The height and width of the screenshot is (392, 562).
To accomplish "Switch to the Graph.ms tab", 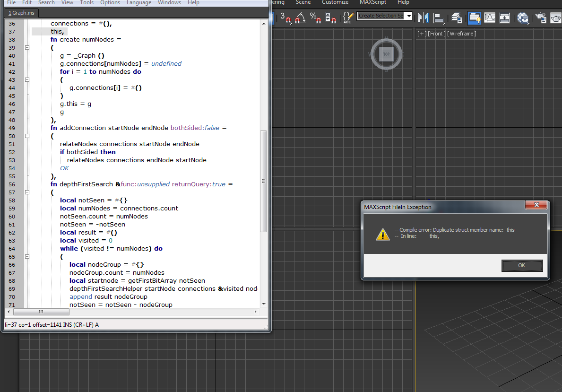I will click(x=21, y=13).
